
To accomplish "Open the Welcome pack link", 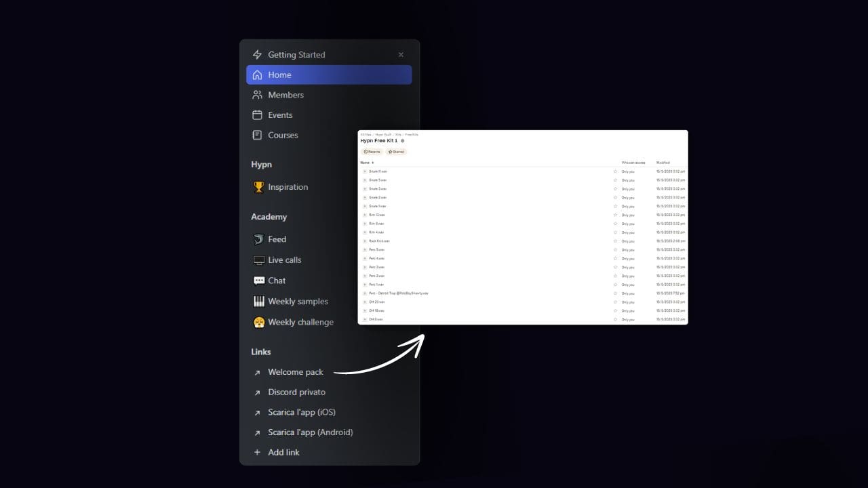I will 295,372.
